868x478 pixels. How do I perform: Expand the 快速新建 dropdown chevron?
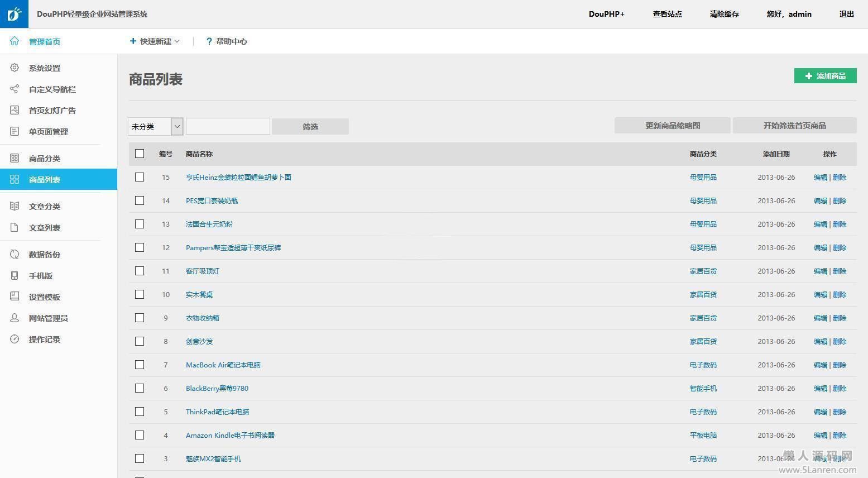[177, 41]
